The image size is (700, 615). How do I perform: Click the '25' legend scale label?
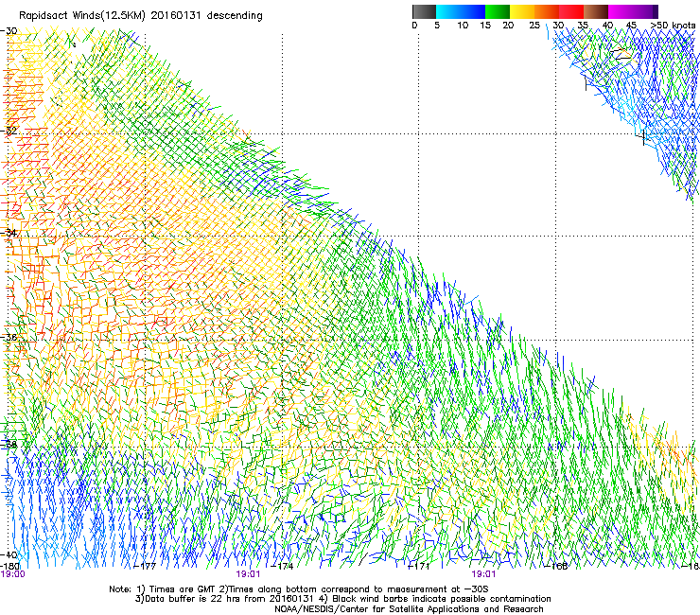pos(534,26)
